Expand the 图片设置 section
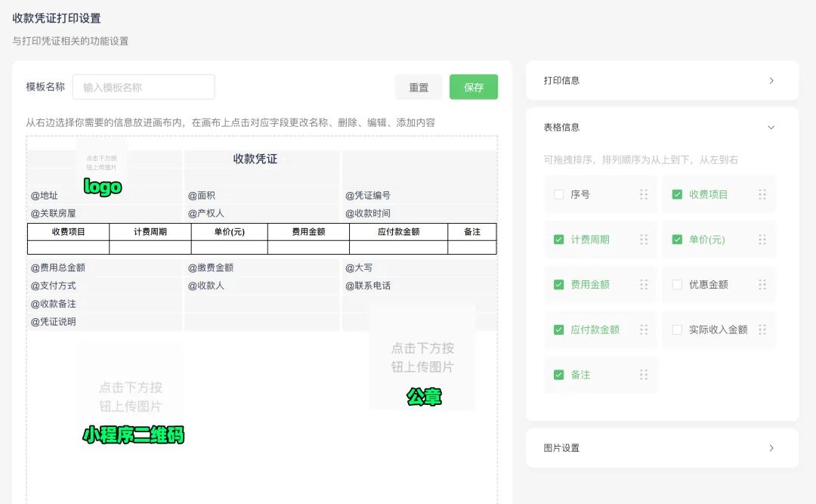Image resolution: width=816 pixels, height=504 pixels. click(771, 448)
